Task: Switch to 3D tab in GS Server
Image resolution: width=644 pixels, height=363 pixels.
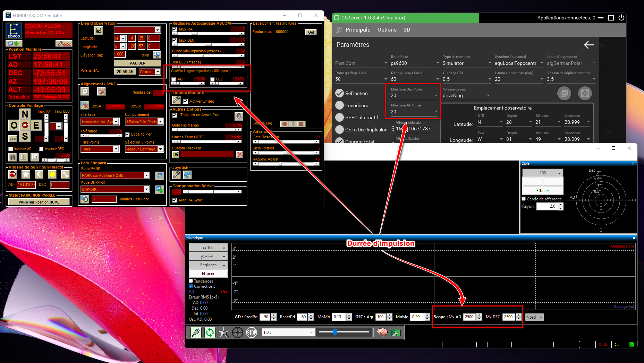Action: click(x=407, y=30)
